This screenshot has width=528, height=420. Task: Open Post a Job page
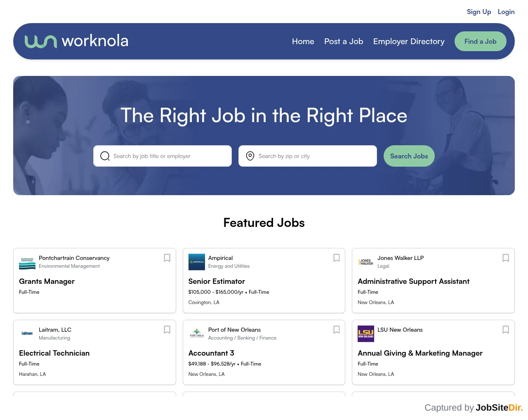(344, 41)
